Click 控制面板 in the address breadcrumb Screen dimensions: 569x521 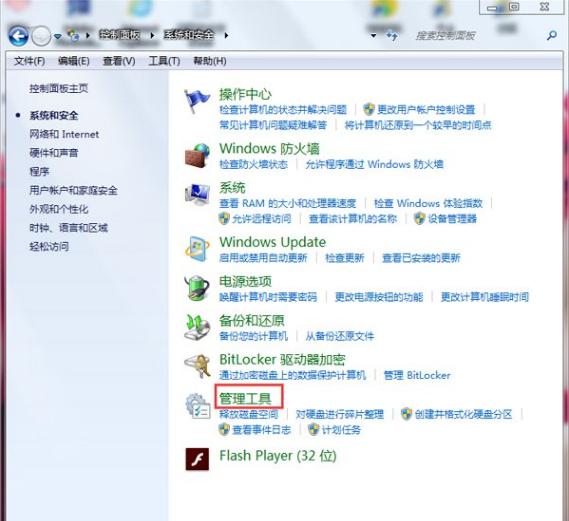[x=120, y=35]
